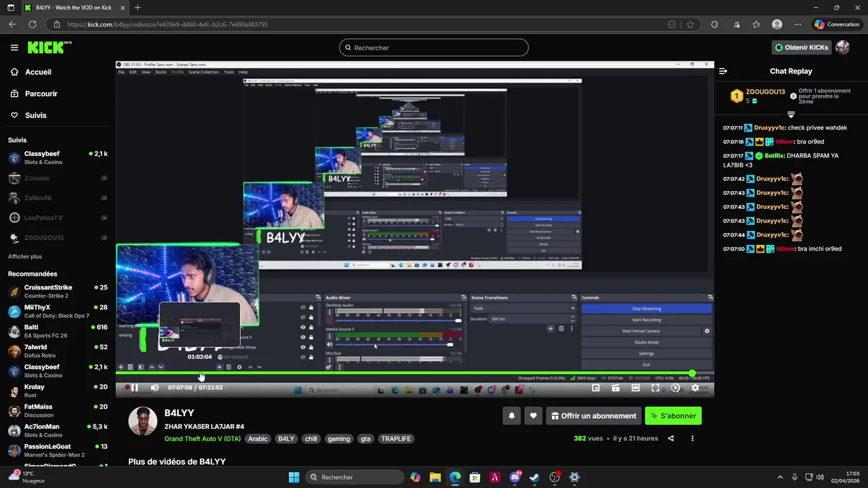Screen dimensions: 868x488
Task: Open the mini-player mode icon
Action: (x=595, y=388)
